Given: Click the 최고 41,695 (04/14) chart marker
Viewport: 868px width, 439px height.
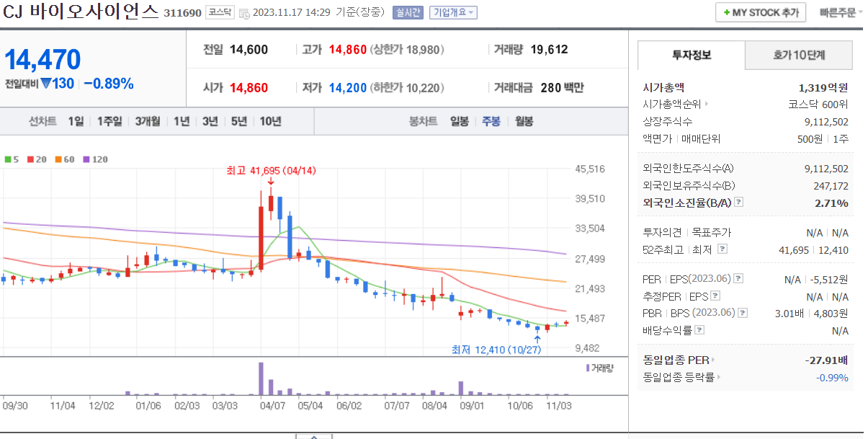Looking at the screenshot, I should click(271, 171).
